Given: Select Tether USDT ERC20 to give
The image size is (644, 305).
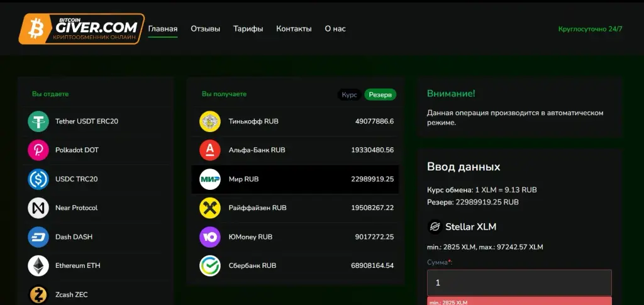Looking at the screenshot, I should [96, 121].
